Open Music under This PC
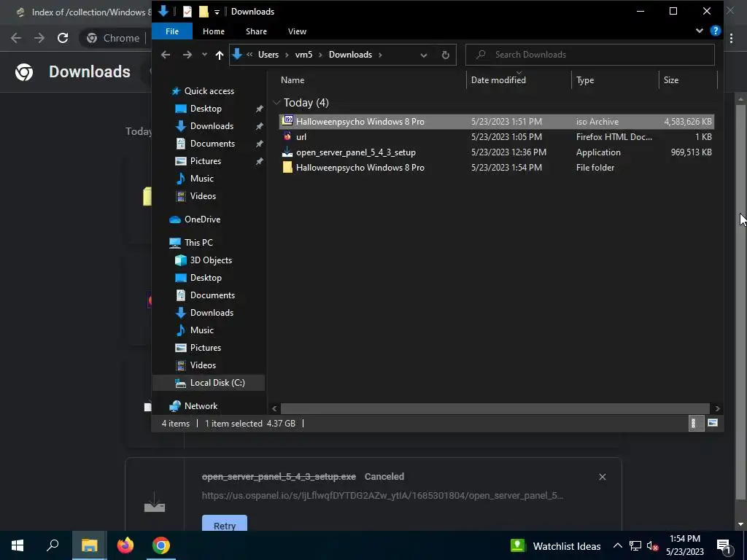The width and height of the screenshot is (747, 560). coord(201,330)
